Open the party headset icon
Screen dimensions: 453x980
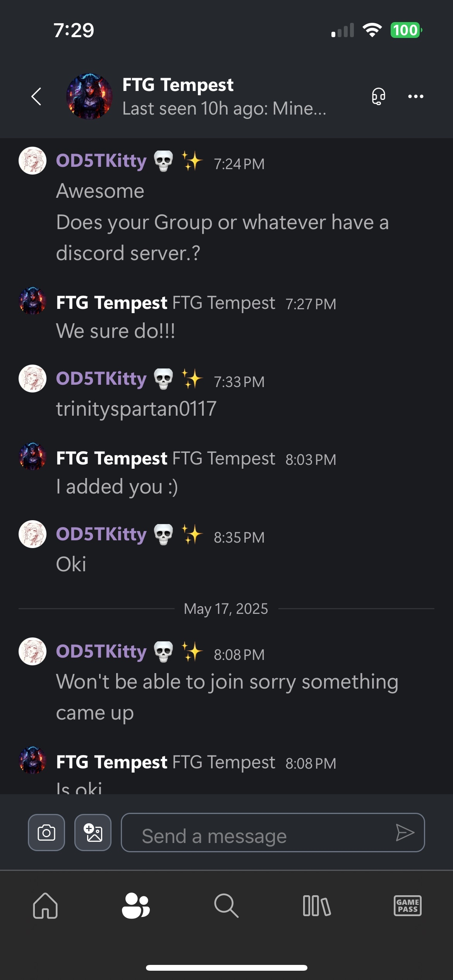(x=378, y=96)
